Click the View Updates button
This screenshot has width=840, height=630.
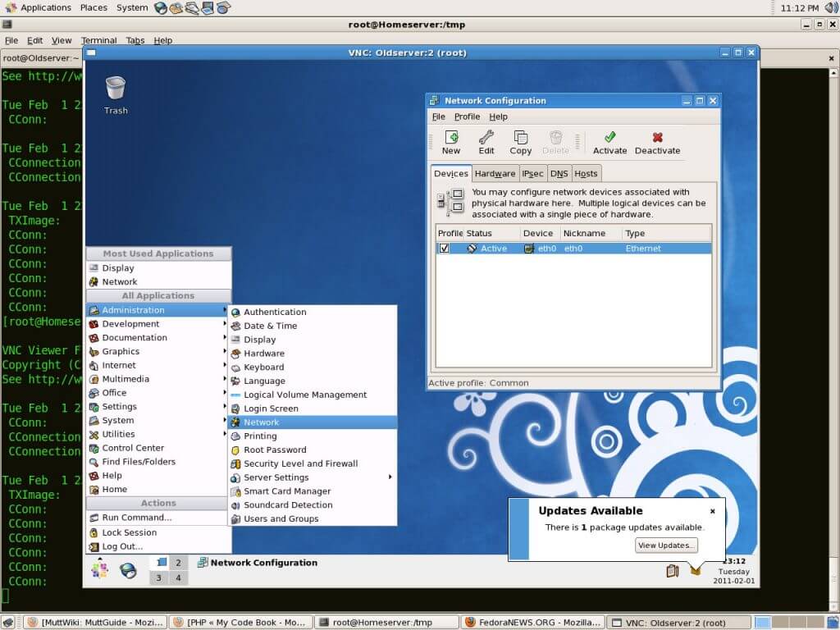(665, 545)
